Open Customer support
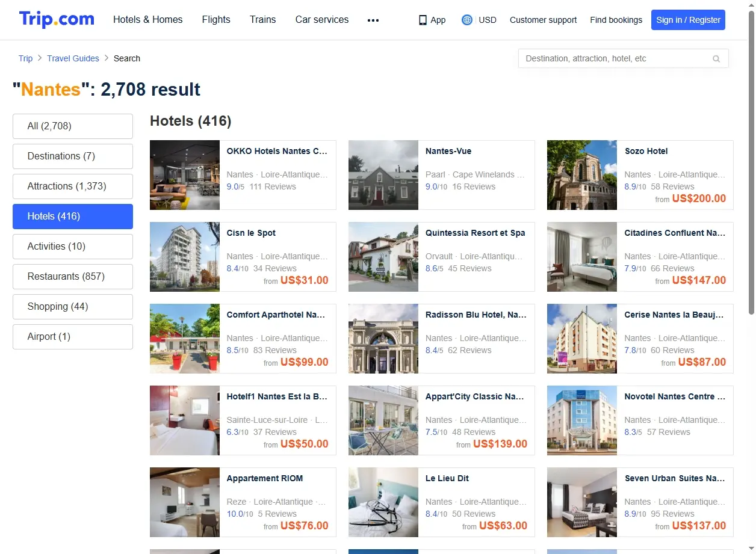The image size is (756, 554). pos(544,20)
